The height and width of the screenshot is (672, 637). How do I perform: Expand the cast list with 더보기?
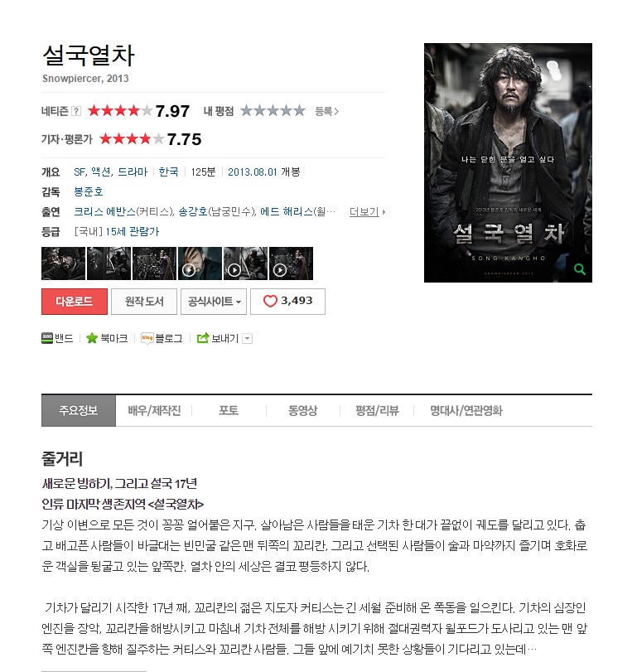tap(367, 212)
